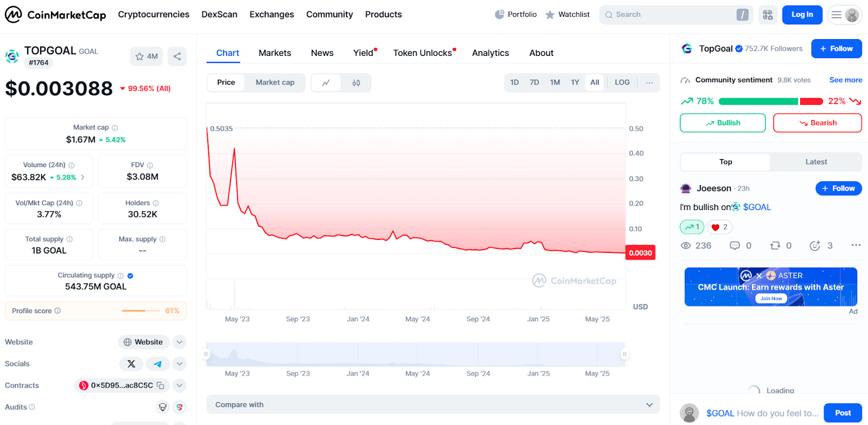Open the News tab
This screenshot has width=868, height=425.
(322, 53)
